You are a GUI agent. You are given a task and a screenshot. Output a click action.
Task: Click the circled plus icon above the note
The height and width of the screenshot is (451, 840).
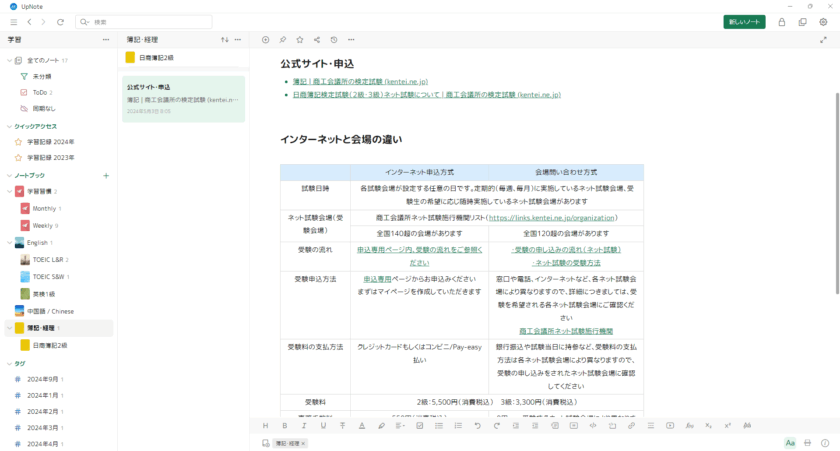265,40
